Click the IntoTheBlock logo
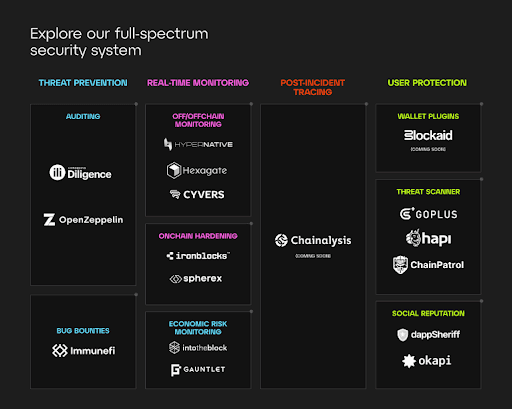Image resolution: width=512 pixels, height=409 pixels. tap(198, 348)
